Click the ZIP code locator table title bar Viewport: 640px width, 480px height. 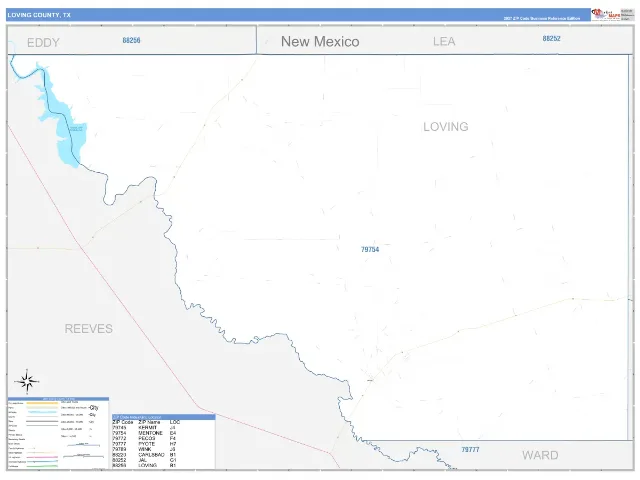[x=164, y=417]
